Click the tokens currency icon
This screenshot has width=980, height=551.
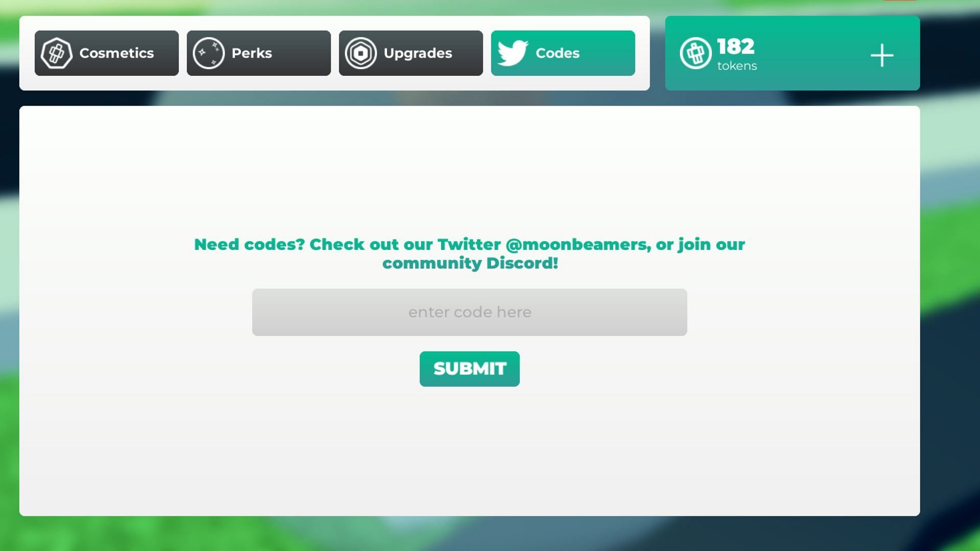(695, 53)
